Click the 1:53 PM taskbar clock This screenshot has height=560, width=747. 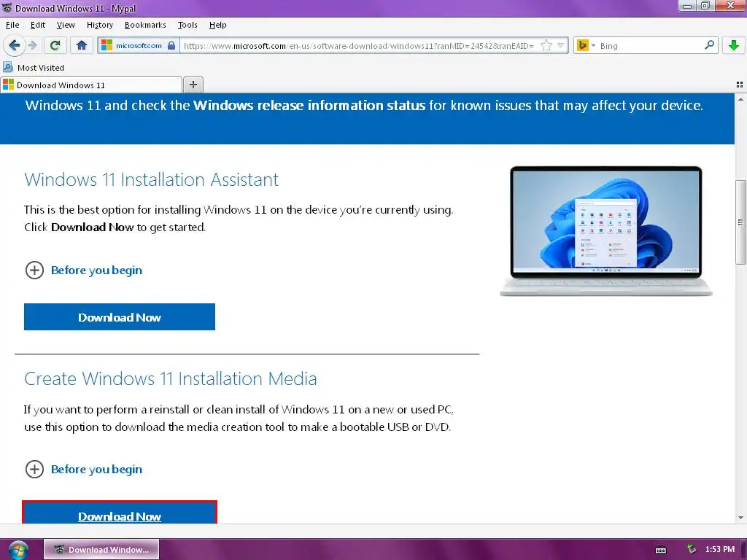[720, 549]
